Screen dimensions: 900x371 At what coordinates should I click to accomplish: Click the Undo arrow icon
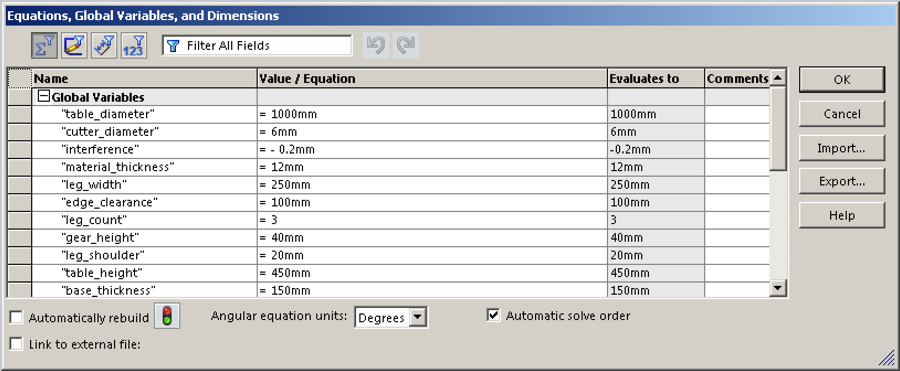click(x=375, y=45)
